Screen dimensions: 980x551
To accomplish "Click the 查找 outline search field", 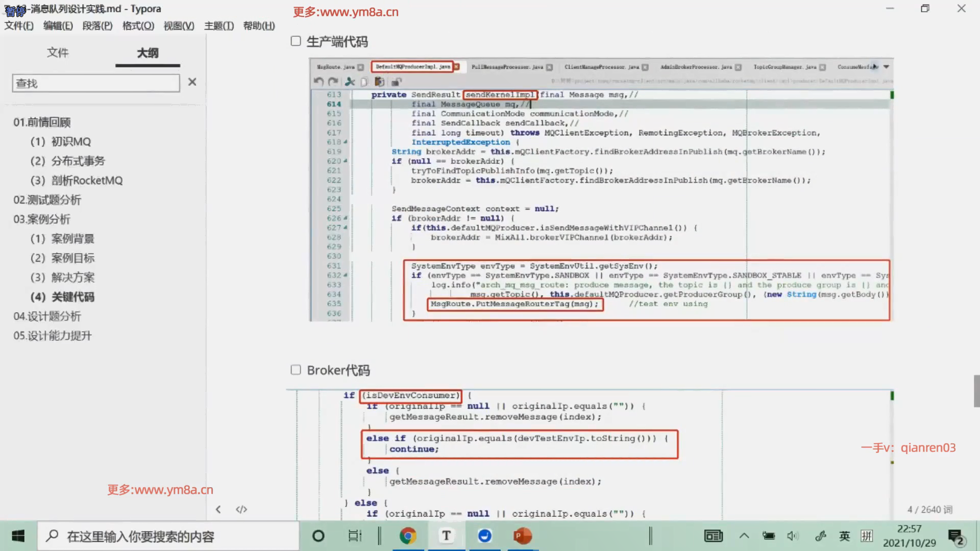I will pos(96,83).
